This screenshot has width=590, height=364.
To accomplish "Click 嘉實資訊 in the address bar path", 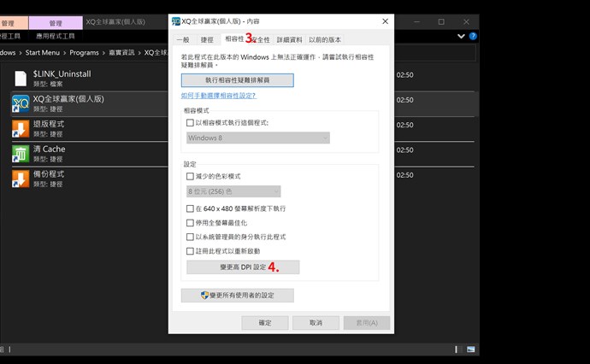I will click(121, 53).
